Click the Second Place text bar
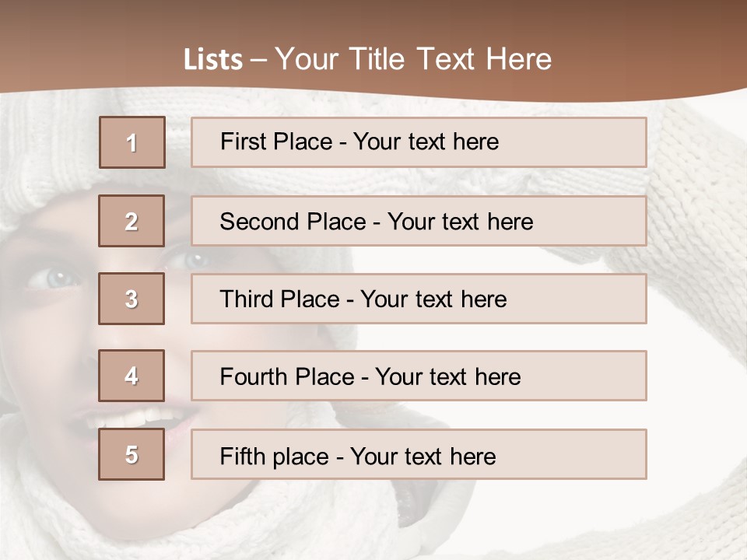 tap(419, 221)
